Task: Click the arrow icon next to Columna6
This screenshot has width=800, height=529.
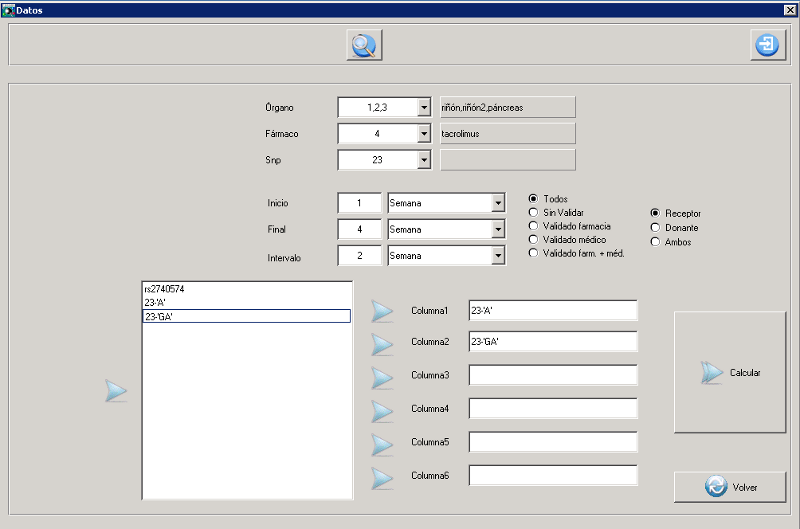Action: click(x=383, y=478)
